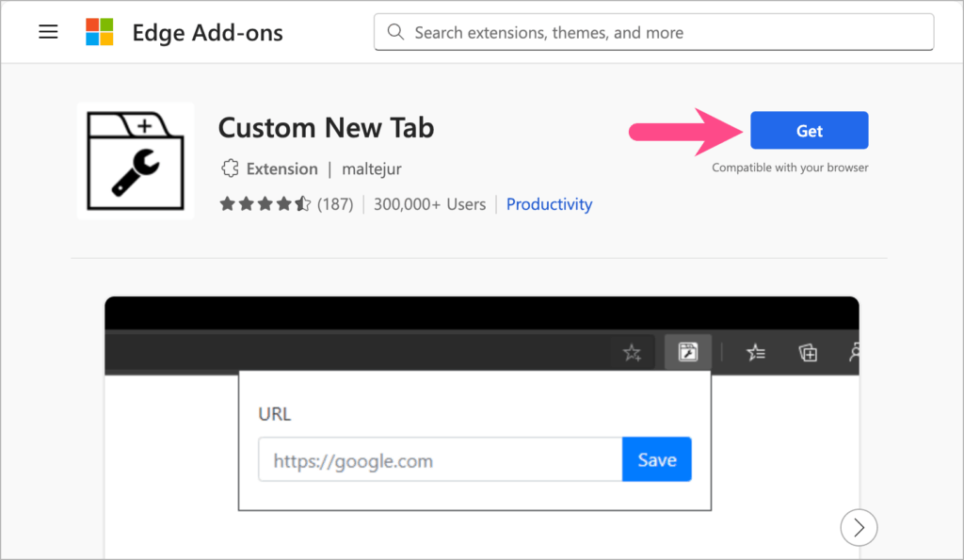Click the Custom New Tab logo thumbnail
964x560 pixels.
[x=135, y=160]
